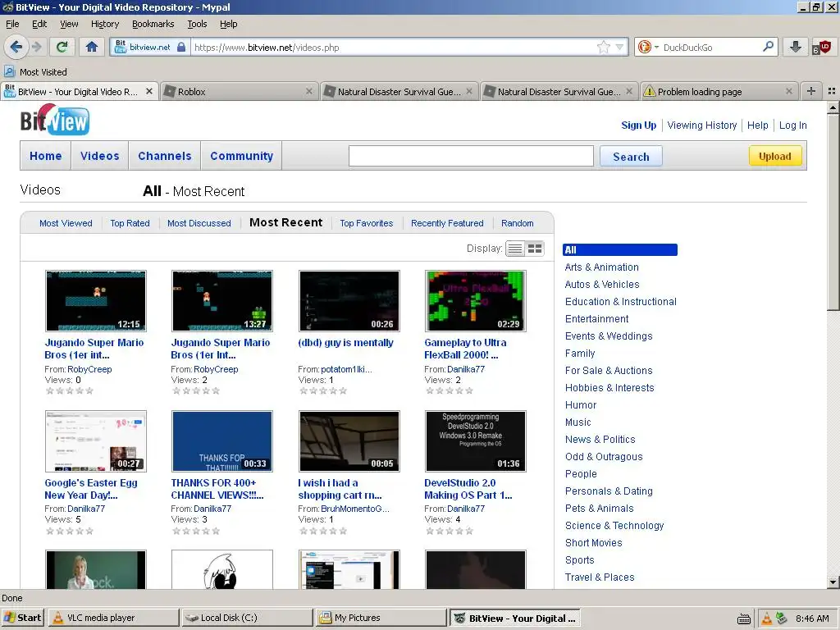Rate the Google's Easter Egg video stars
This screenshot has height=630, width=840.
(x=70, y=531)
